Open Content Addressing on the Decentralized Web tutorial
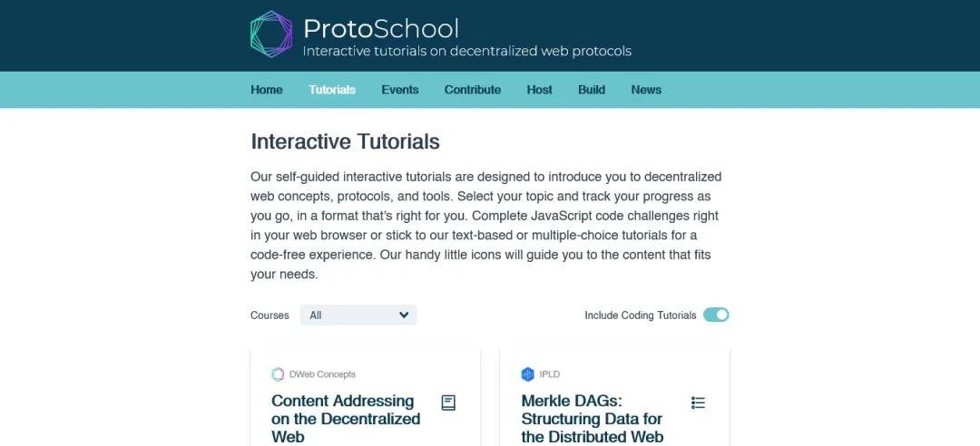The height and width of the screenshot is (446, 980). [346, 419]
